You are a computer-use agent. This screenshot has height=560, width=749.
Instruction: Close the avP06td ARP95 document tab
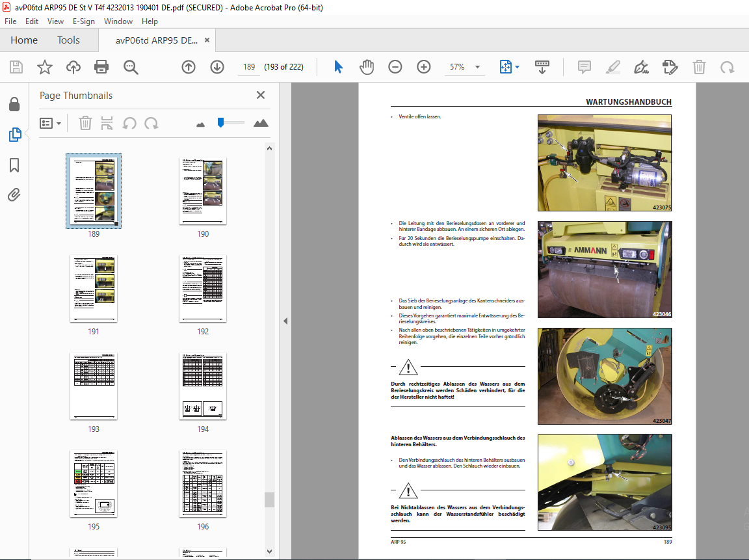[x=207, y=40]
